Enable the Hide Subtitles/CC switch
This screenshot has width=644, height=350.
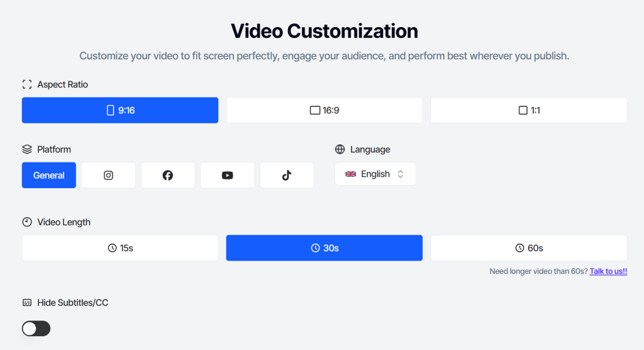[x=36, y=329]
